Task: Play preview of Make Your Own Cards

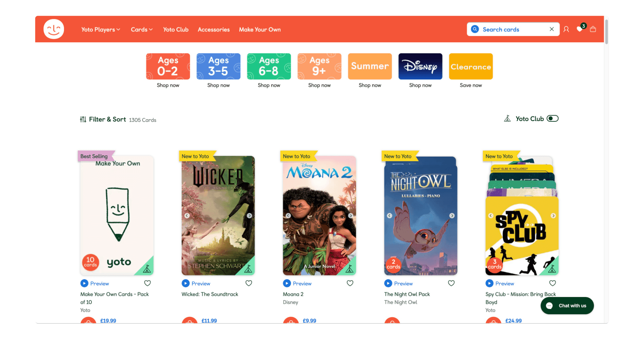Action: click(x=95, y=283)
